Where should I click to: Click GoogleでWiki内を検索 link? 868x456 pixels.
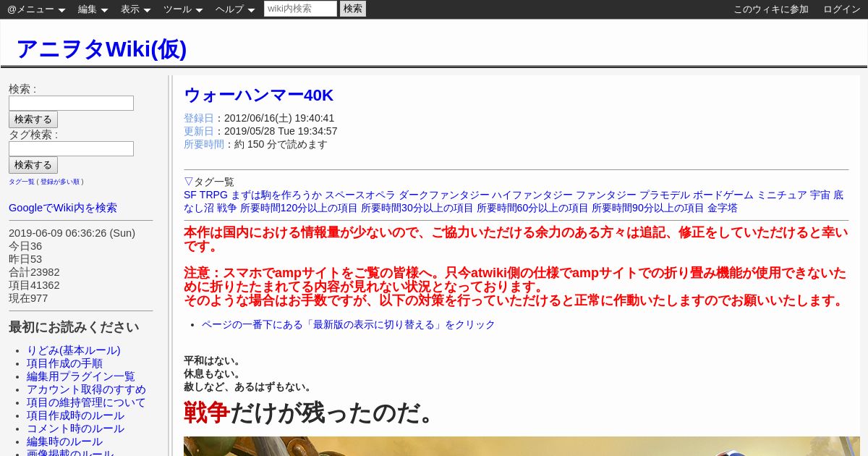(x=63, y=208)
